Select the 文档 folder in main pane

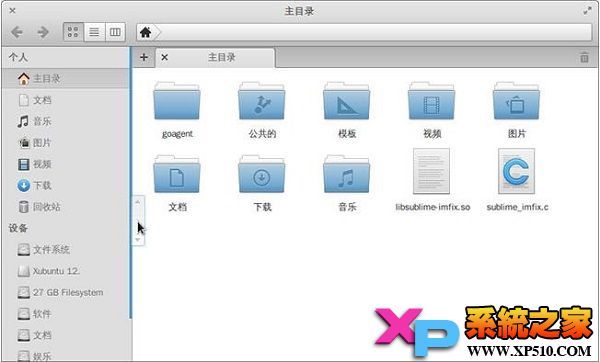(177, 174)
